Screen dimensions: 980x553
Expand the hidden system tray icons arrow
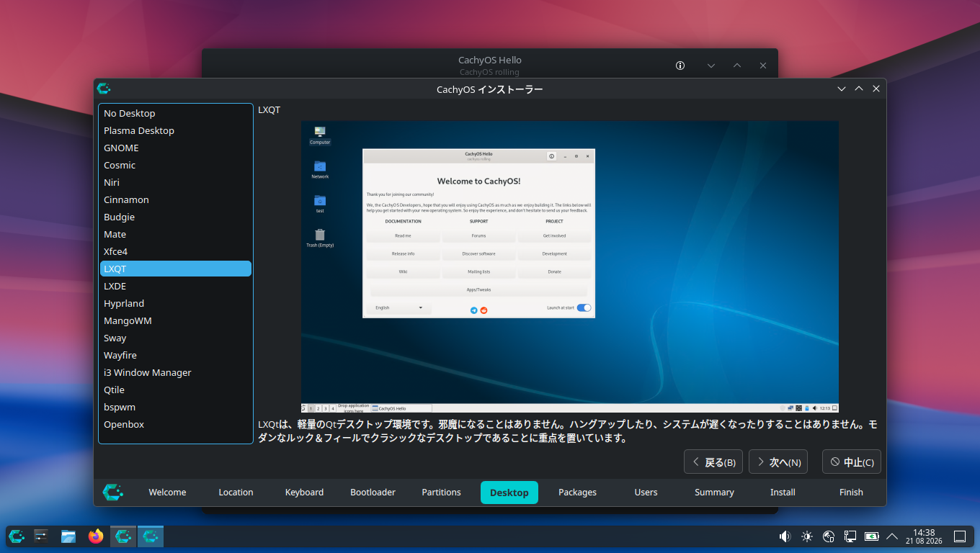(x=892, y=536)
